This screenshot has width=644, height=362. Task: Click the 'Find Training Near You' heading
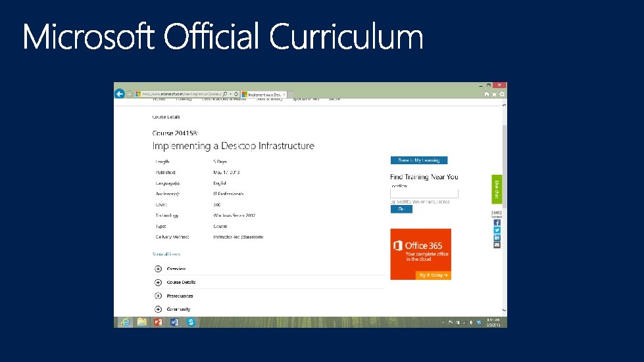(x=424, y=177)
